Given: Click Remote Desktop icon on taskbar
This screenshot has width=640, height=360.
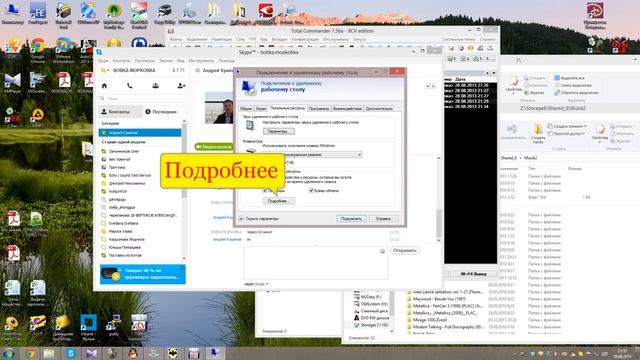Looking at the screenshot, I should click(x=215, y=353).
